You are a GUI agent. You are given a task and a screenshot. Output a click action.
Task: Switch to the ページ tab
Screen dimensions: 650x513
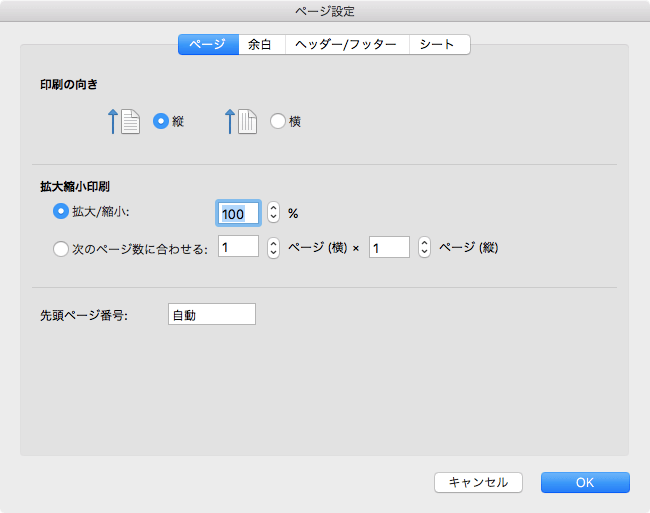tap(208, 44)
